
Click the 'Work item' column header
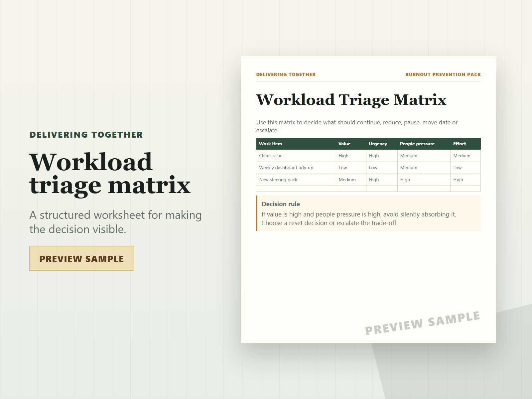tap(296, 144)
